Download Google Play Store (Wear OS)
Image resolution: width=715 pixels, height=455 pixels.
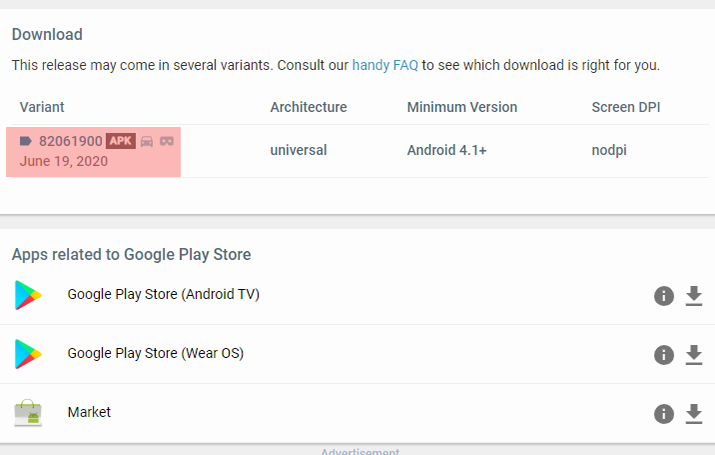click(x=694, y=355)
